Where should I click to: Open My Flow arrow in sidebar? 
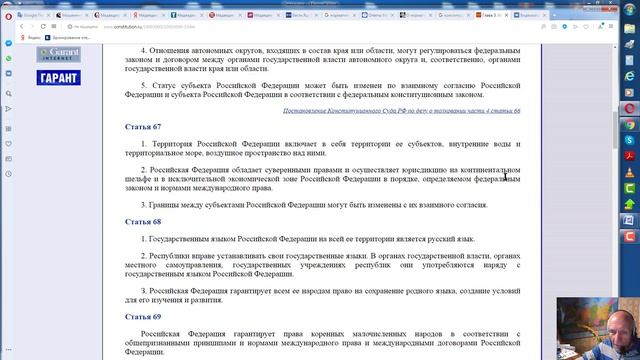click(x=9, y=109)
